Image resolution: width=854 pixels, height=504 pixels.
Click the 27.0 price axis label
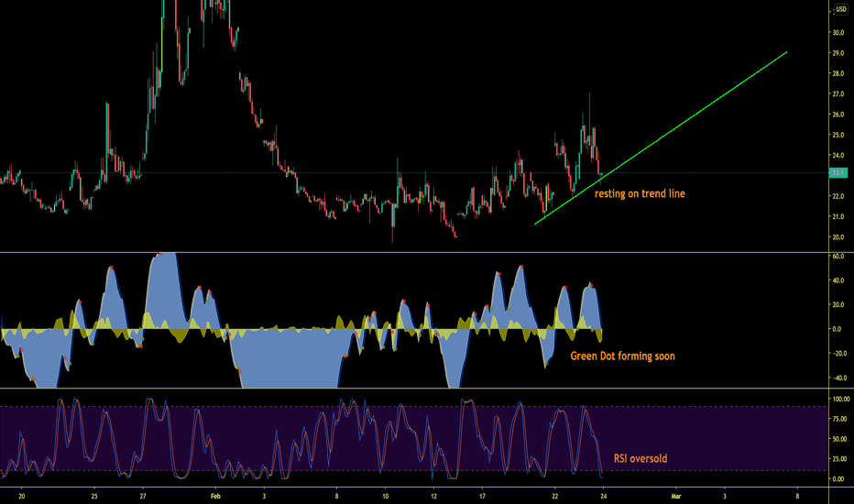pyautogui.click(x=838, y=94)
